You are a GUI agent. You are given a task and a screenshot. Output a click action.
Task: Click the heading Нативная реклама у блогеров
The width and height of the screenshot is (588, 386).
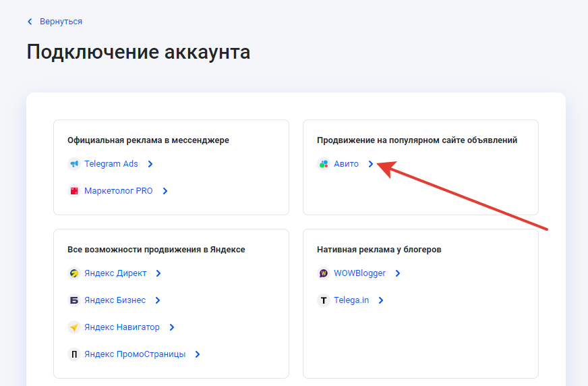click(379, 250)
